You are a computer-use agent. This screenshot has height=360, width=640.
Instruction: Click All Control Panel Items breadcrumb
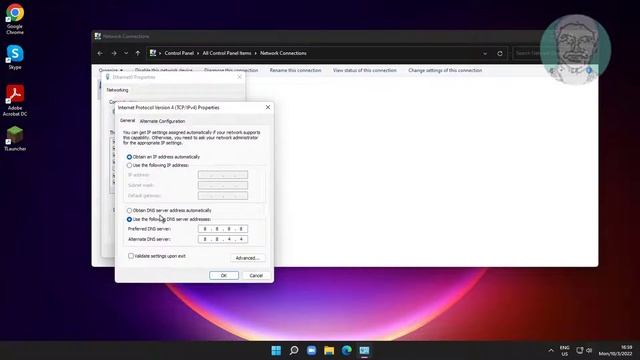pos(227,53)
